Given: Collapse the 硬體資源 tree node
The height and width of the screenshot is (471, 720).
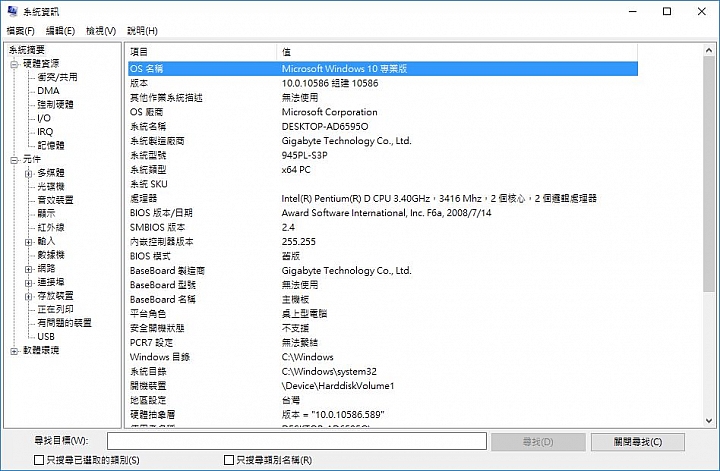Looking at the screenshot, I should pos(15,64).
